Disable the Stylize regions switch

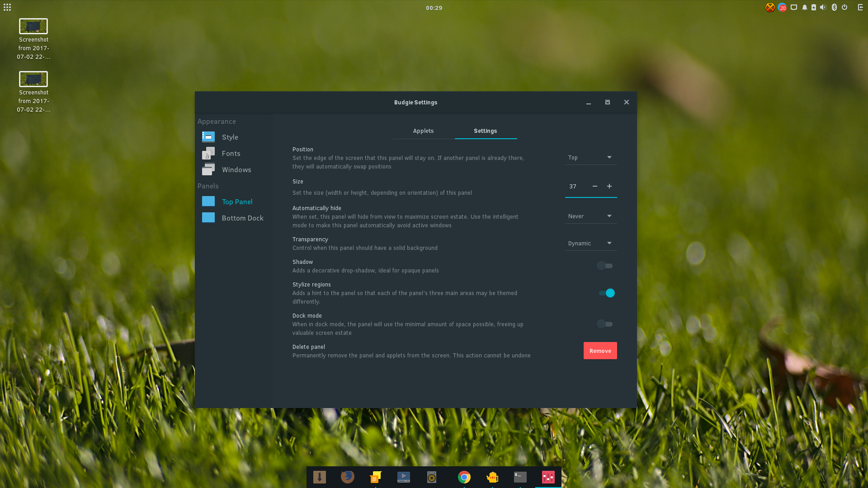tap(607, 293)
